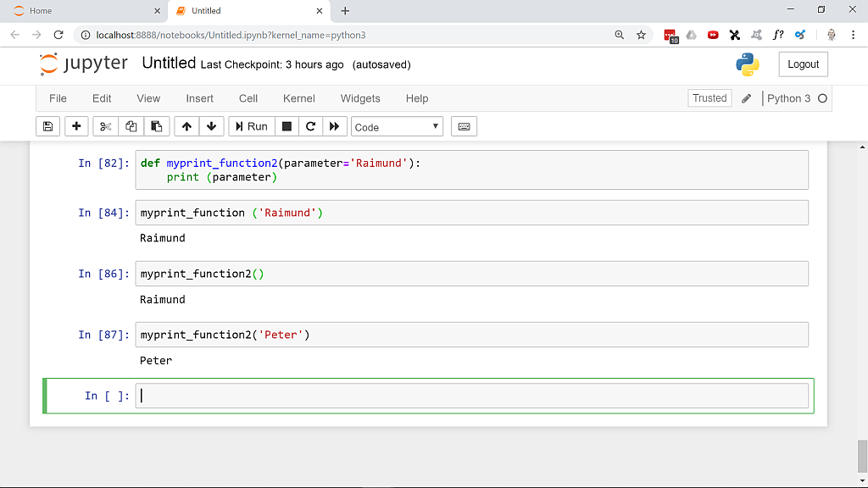Move selected cell up arrow
868x488 pixels.
pyautogui.click(x=186, y=126)
